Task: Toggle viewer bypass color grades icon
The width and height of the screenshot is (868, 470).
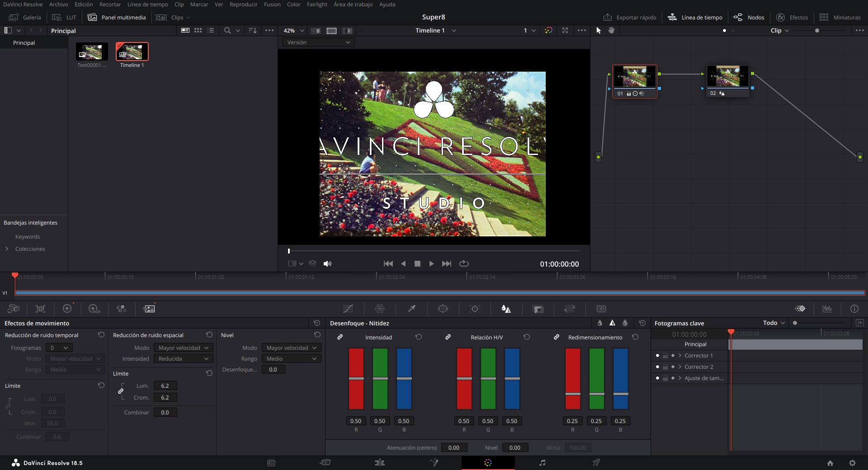Action: point(548,30)
